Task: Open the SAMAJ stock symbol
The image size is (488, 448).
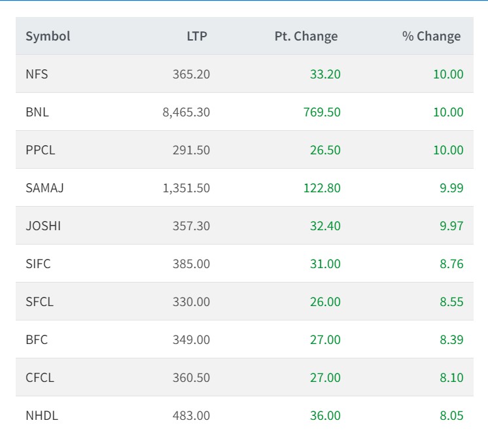Action: [44, 188]
